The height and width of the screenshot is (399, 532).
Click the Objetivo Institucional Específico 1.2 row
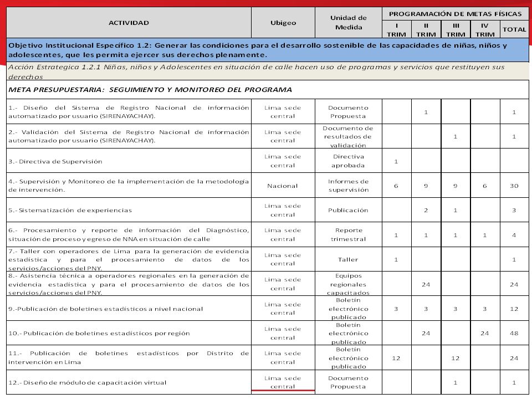(267, 50)
